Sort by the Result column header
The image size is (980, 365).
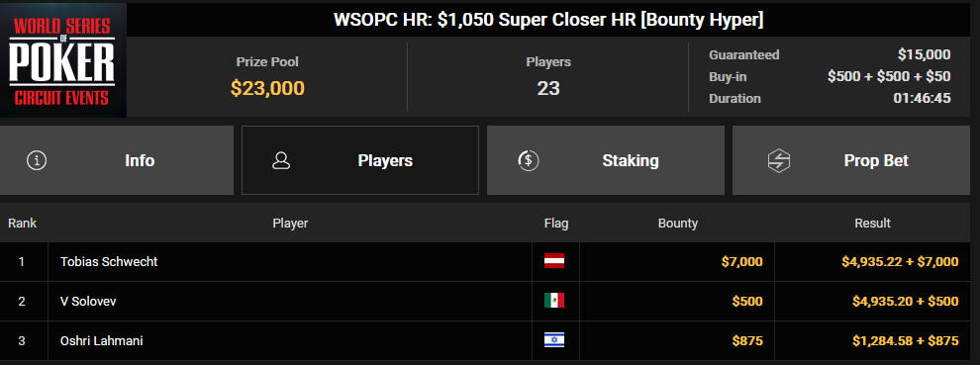point(872,224)
